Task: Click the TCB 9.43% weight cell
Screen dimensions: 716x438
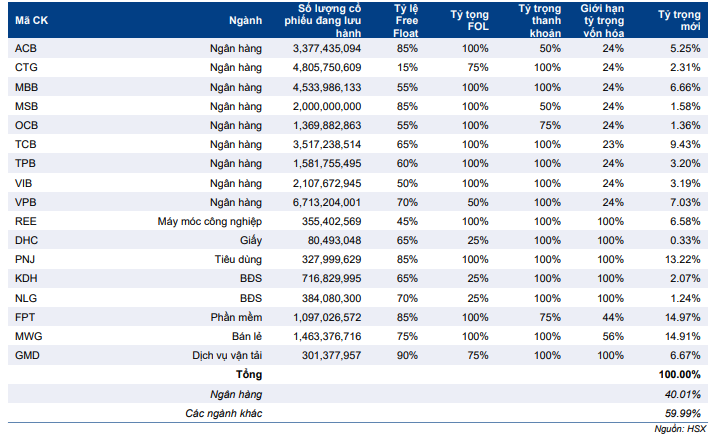Action: tap(685, 144)
